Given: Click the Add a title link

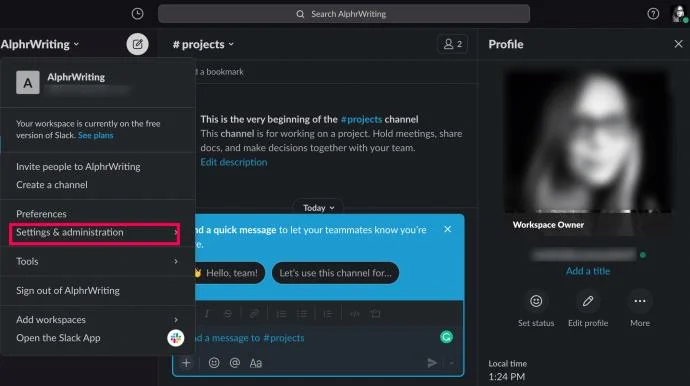Looking at the screenshot, I should coord(587,271).
